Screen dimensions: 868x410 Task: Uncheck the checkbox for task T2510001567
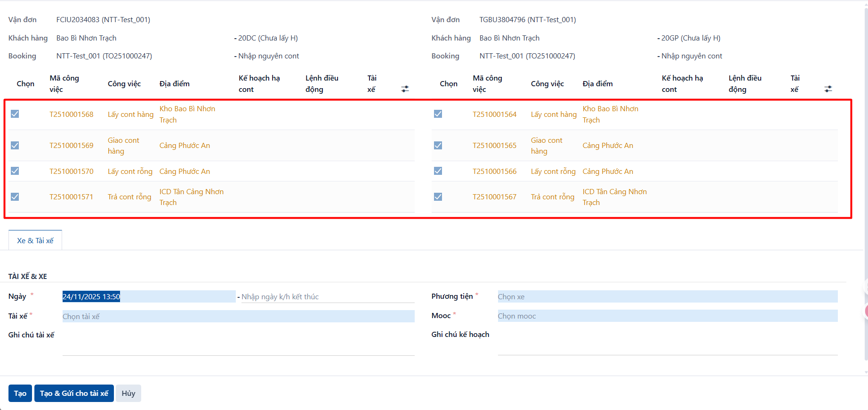coord(438,197)
